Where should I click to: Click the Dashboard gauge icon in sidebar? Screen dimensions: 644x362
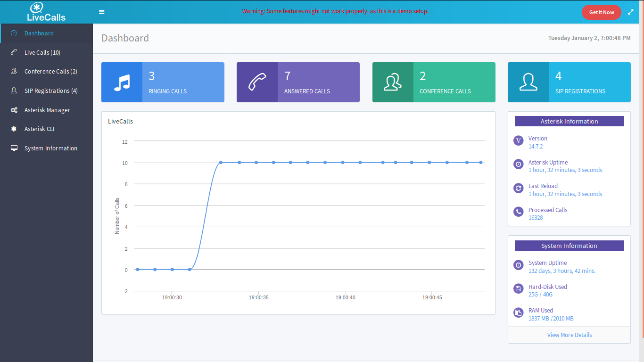[14, 33]
